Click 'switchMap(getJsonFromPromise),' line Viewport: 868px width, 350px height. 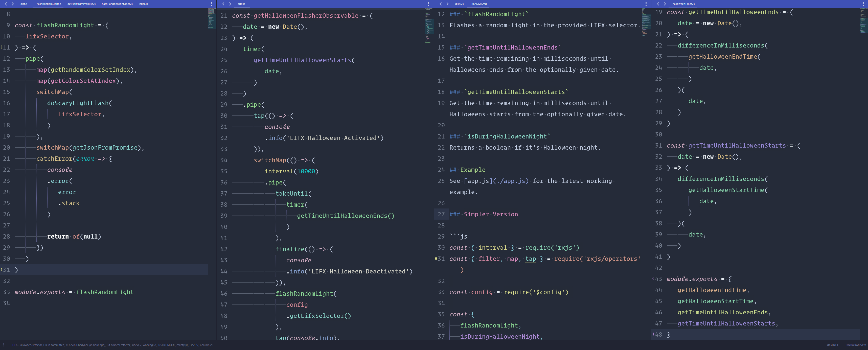[x=90, y=148]
